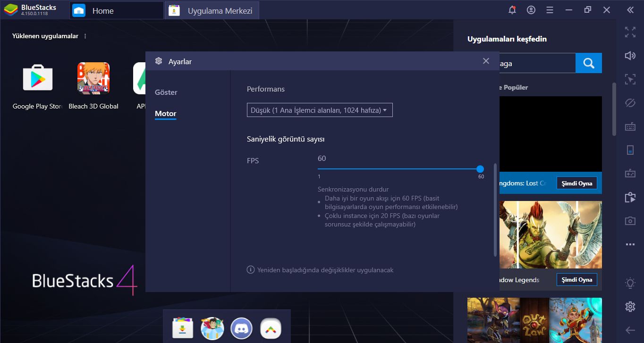Click Şimdi Oyna for Shadow Legends

576,279
